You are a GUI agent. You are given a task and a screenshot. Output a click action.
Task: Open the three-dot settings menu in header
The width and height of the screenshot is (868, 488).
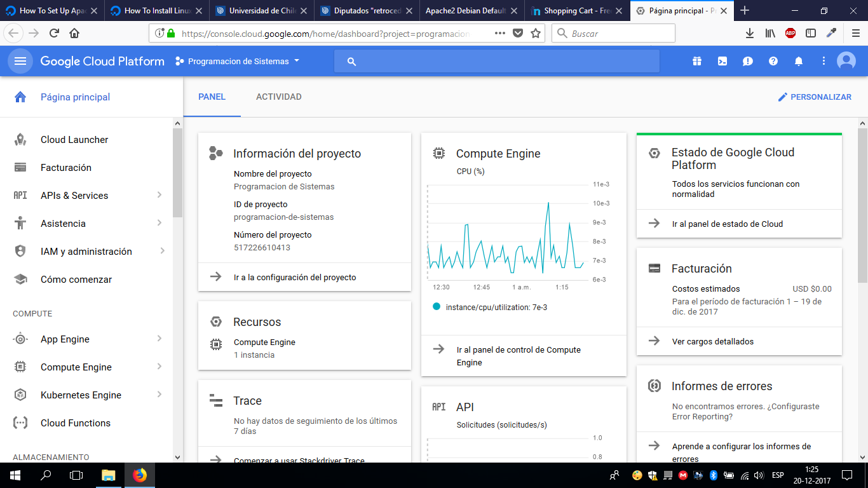pos(824,61)
